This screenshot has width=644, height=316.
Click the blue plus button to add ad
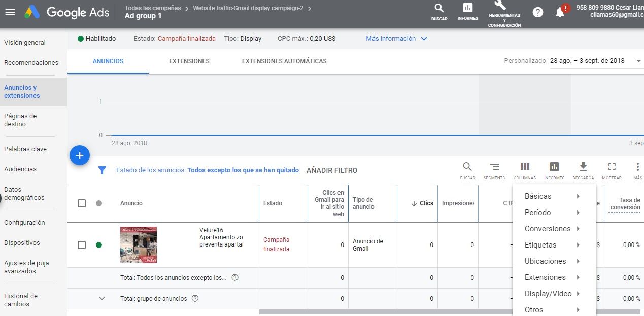pyautogui.click(x=80, y=155)
